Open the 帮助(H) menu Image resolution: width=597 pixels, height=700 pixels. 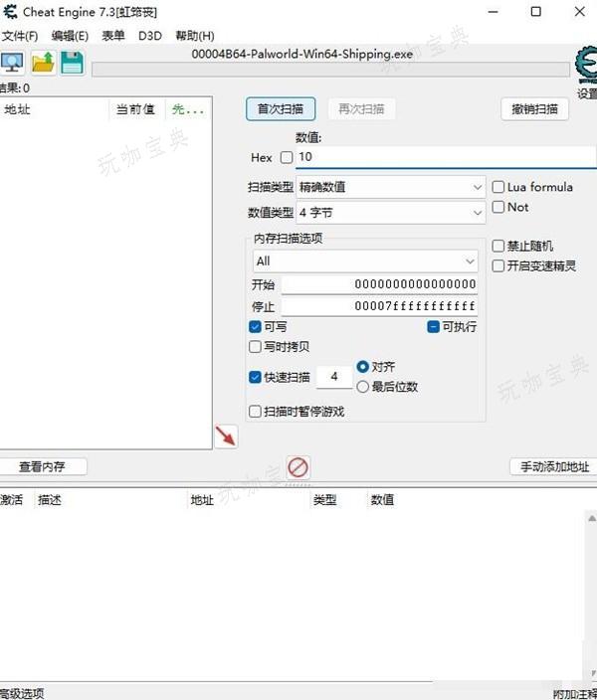(x=195, y=36)
